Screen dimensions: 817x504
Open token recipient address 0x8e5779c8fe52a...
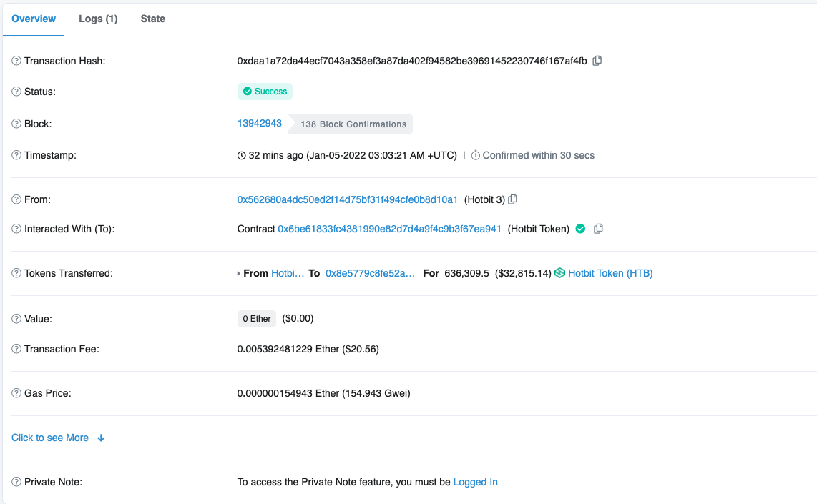click(x=370, y=273)
